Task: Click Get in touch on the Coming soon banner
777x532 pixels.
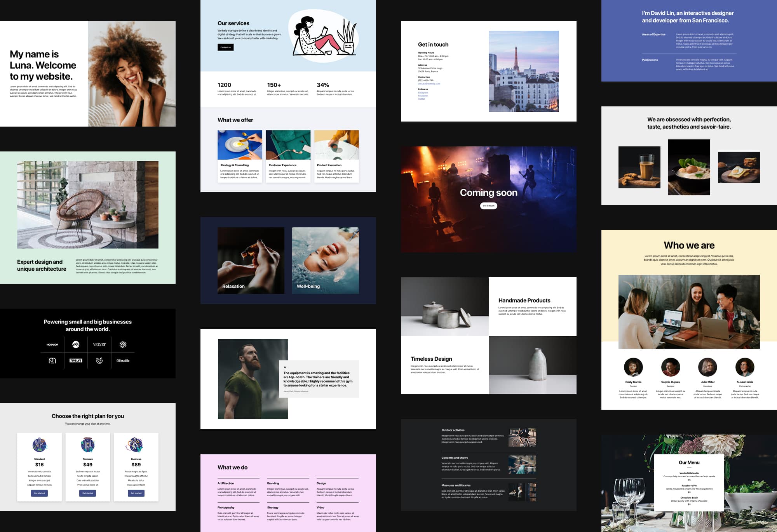Action: pyautogui.click(x=489, y=206)
